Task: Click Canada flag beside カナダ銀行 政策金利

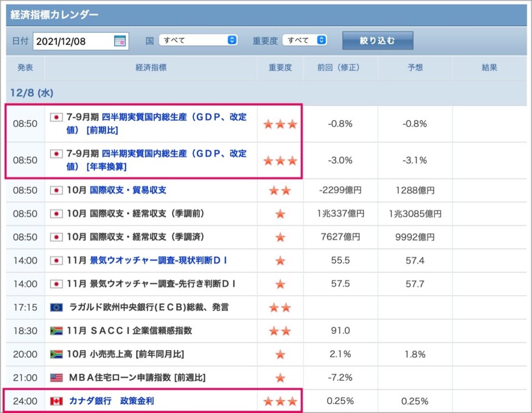Action: point(56,401)
